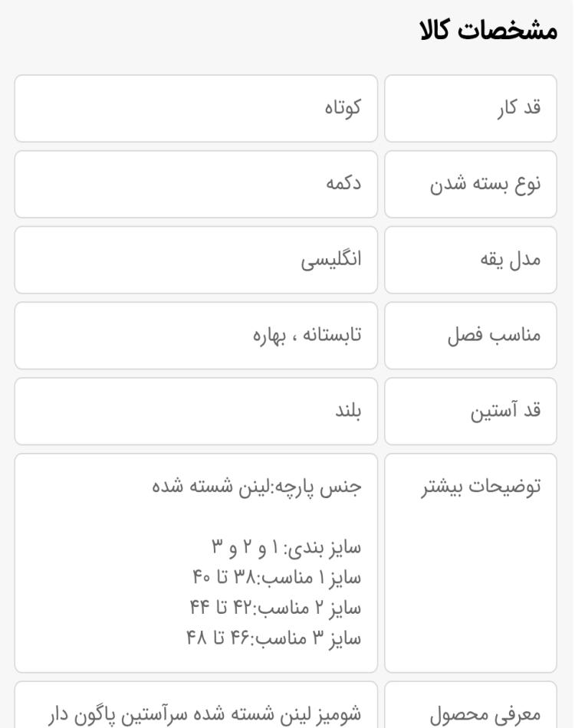Select the توضیحات بیشتر label cell
575x728 pixels.
point(471,562)
